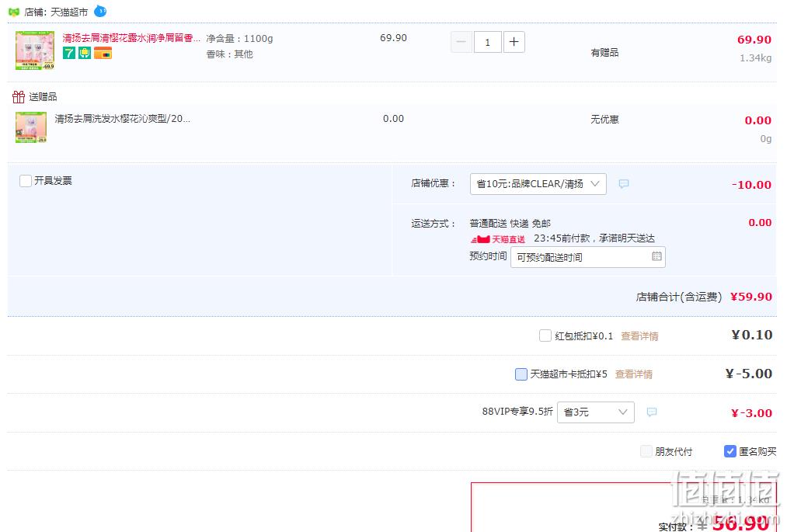Increase quantity with the plus button
This screenshot has height=532, width=787.
[514, 42]
